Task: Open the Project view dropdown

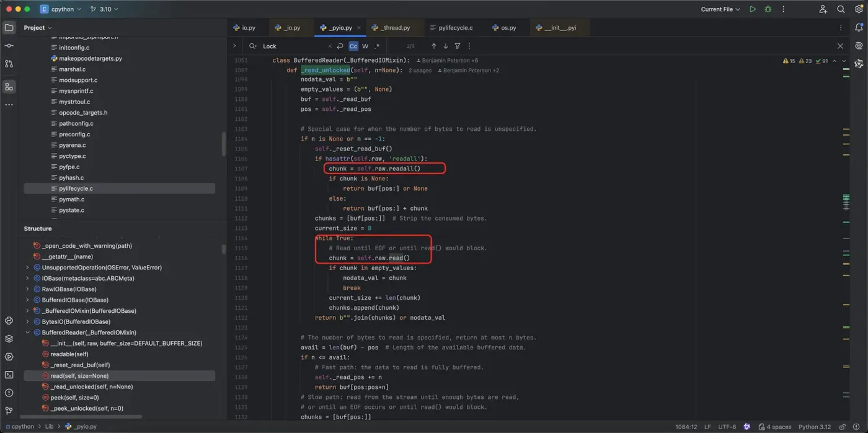Action: [x=38, y=28]
